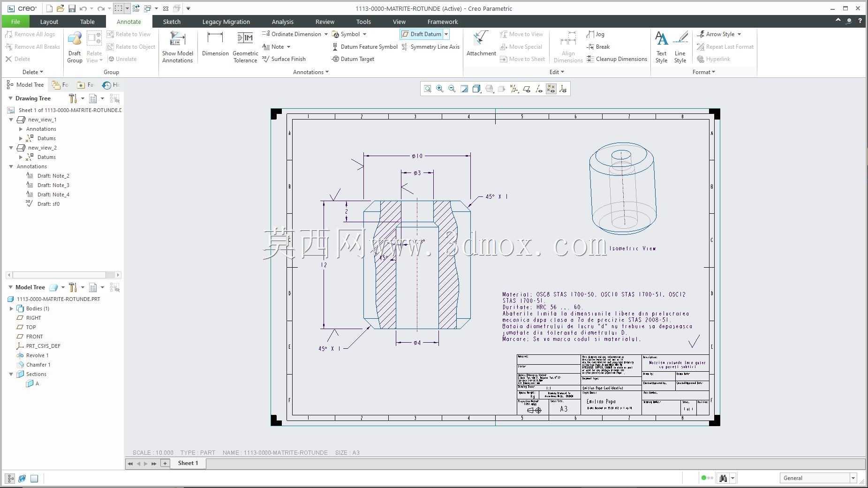Screen dimensions: 868x488
Task: Toggle the tree filter eye icon in Drawing Tree
Action: coord(114,98)
